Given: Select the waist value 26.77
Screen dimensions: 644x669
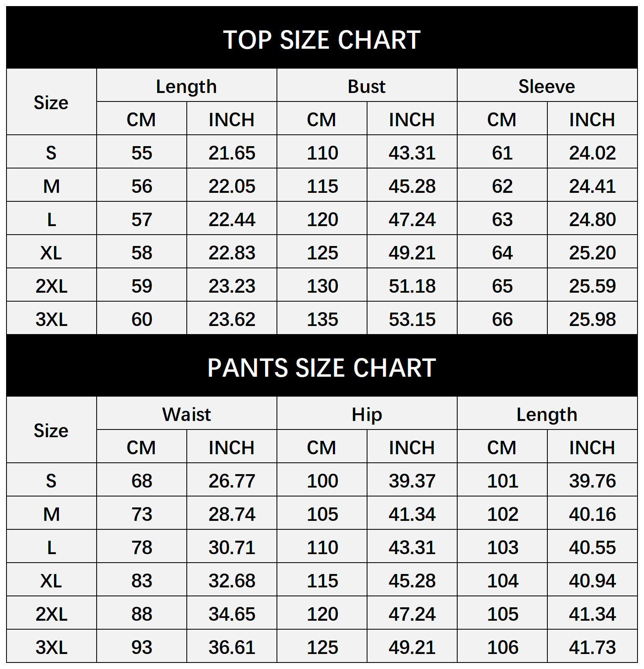Looking at the screenshot, I should coord(232,481).
